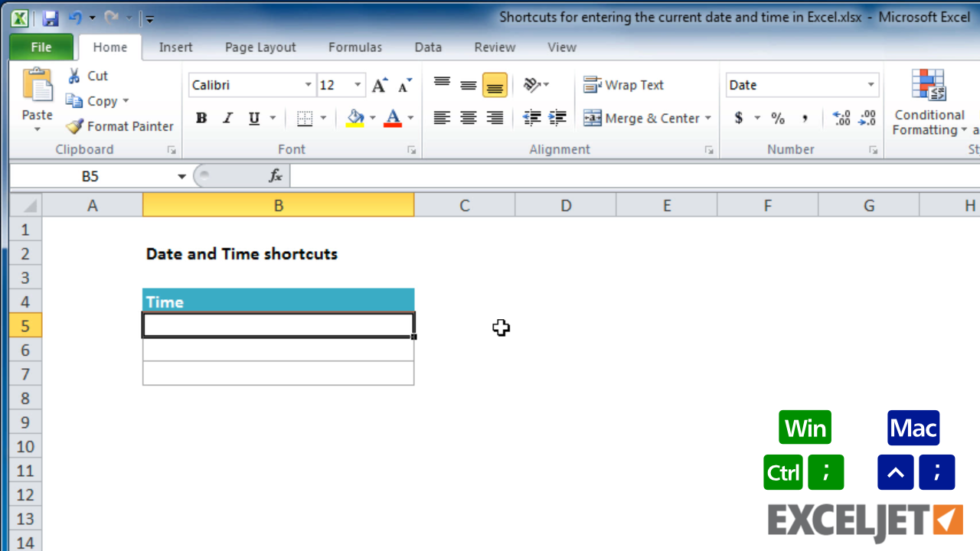
Task: Open the Font name Calibri dropdown
Action: 309,85
